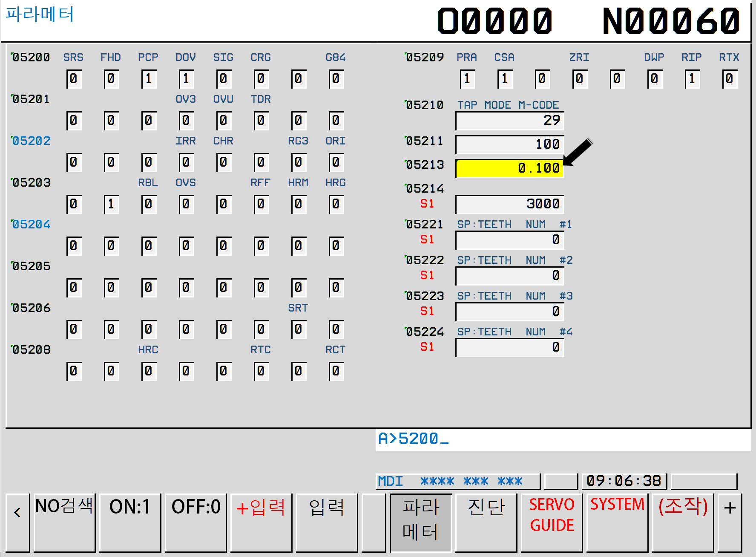Toggle the DOV bit of parameter 05200
The image size is (756, 557).
point(186,79)
